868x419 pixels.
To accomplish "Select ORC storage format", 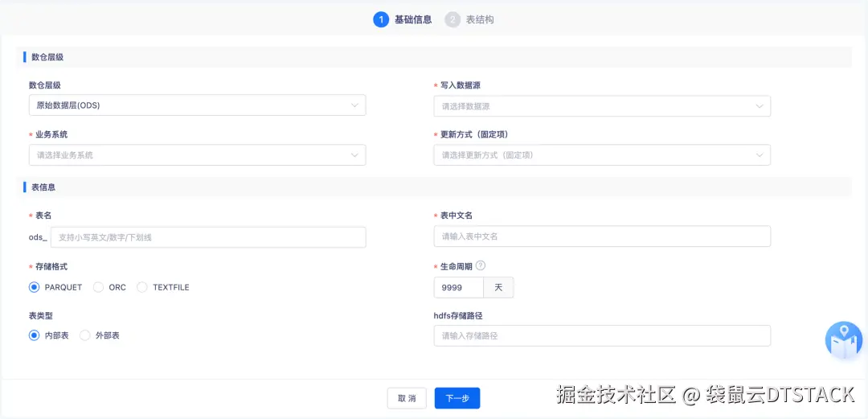I will click(99, 287).
